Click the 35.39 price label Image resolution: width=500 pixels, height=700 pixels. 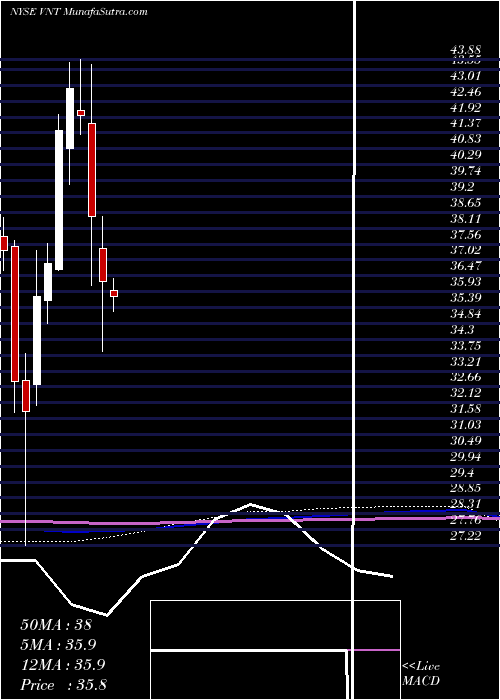click(x=466, y=298)
